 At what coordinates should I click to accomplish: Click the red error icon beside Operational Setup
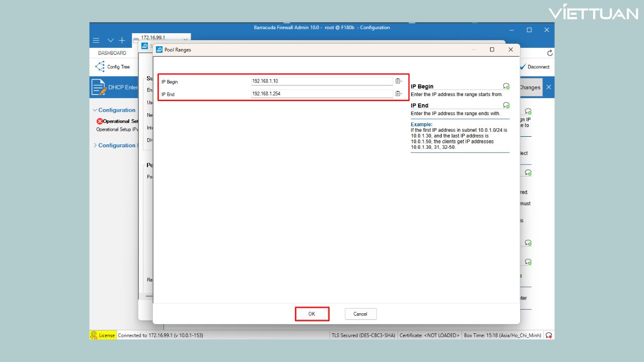click(x=100, y=121)
